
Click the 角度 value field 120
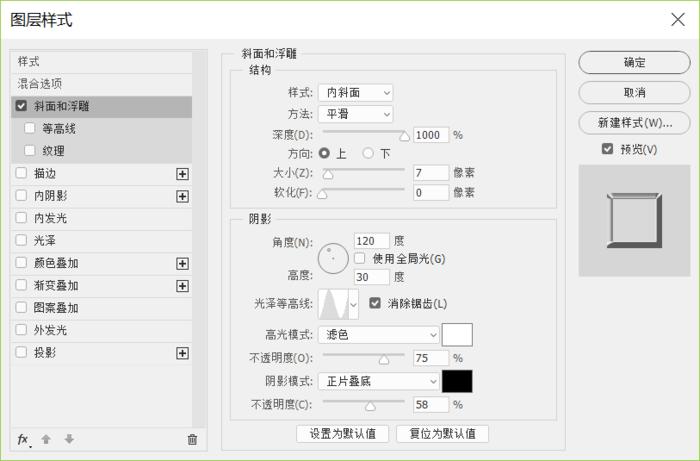point(371,241)
